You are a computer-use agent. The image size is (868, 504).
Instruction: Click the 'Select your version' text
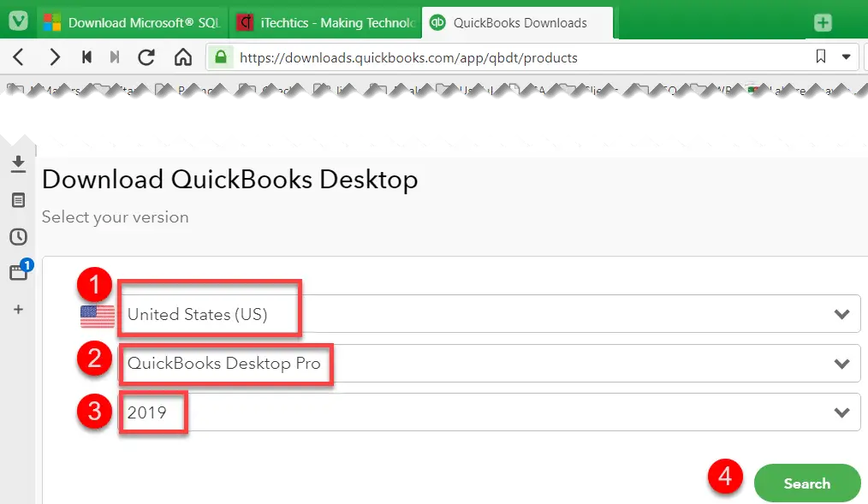click(116, 216)
